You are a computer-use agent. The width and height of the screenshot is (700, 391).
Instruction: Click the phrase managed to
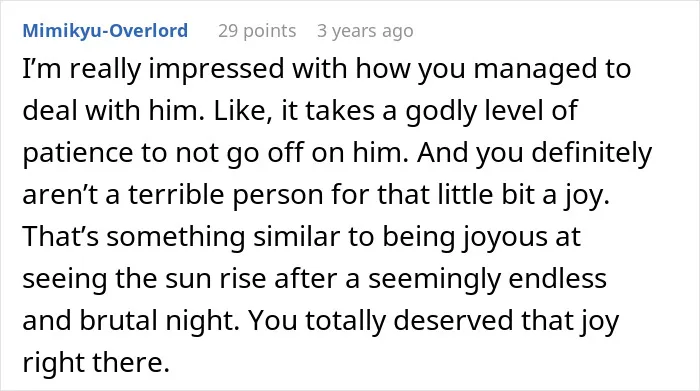(x=552, y=69)
